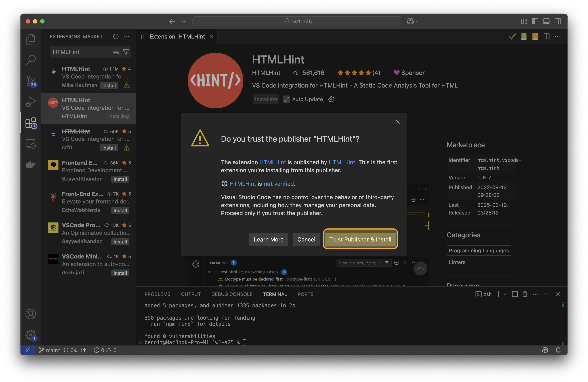Viewport: 588px width, 382px height.
Task: Switch to the TERMINAL panel tab
Action: (275, 294)
